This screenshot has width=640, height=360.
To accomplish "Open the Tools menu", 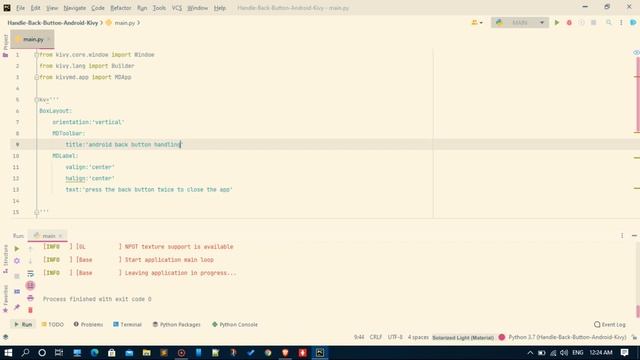I will 159,8.
